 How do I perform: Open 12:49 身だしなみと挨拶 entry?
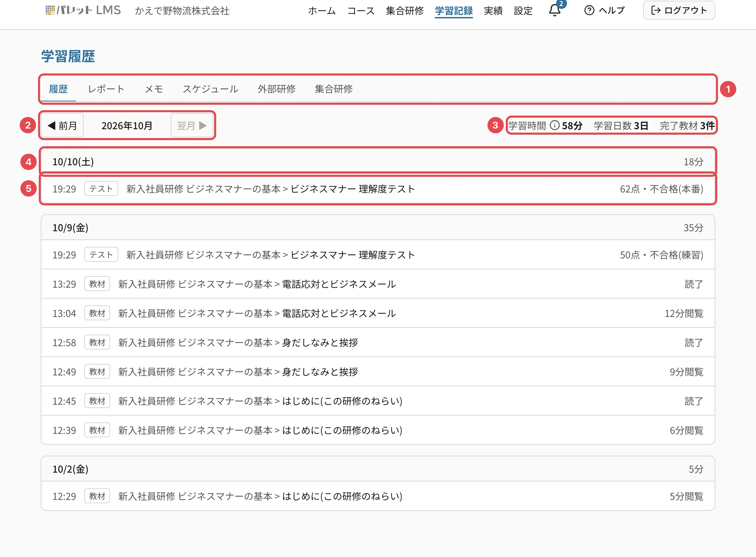pos(378,372)
